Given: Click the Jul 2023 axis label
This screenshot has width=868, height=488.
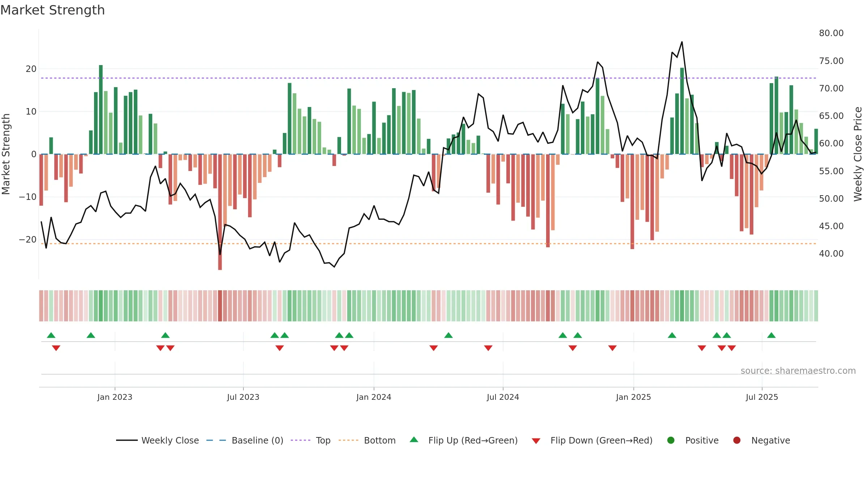Looking at the screenshot, I should (243, 397).
